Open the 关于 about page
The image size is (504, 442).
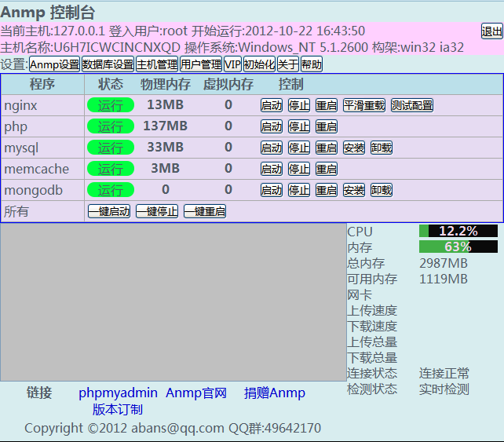(288, 64)
